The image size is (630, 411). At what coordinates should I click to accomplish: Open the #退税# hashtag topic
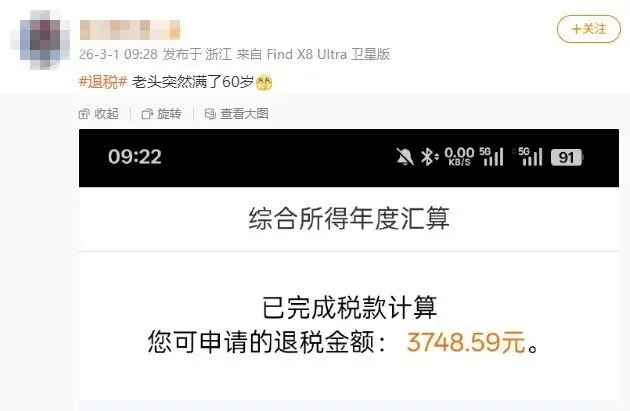[x=103, y=82]
